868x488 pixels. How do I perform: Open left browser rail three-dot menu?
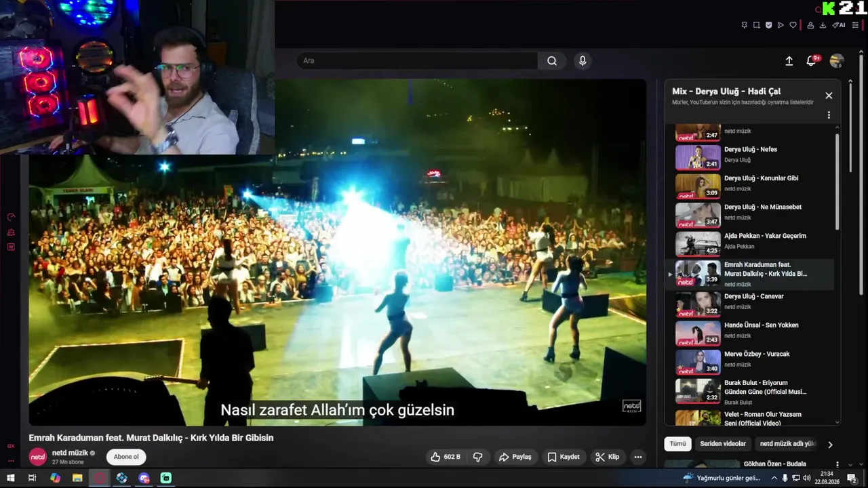(x=11, y=460)
